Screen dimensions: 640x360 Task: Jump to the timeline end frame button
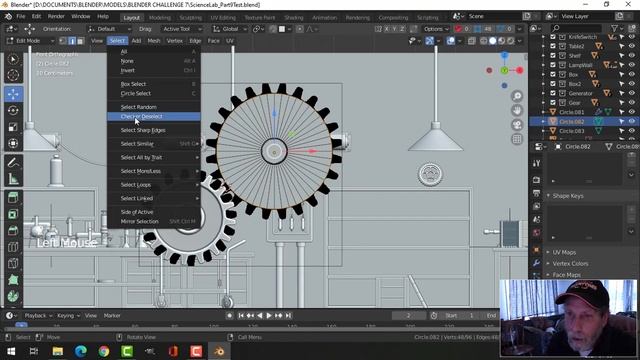coord(288,316)
